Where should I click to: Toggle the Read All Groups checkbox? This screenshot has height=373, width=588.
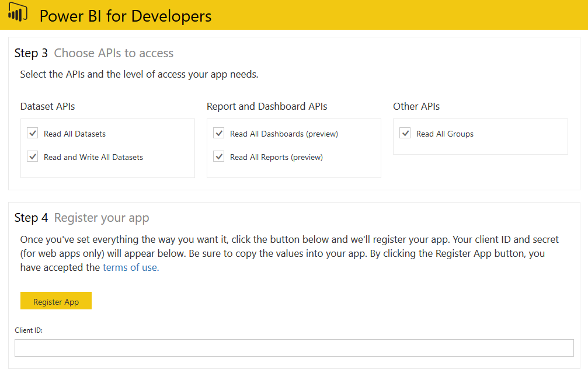[405, 134]
